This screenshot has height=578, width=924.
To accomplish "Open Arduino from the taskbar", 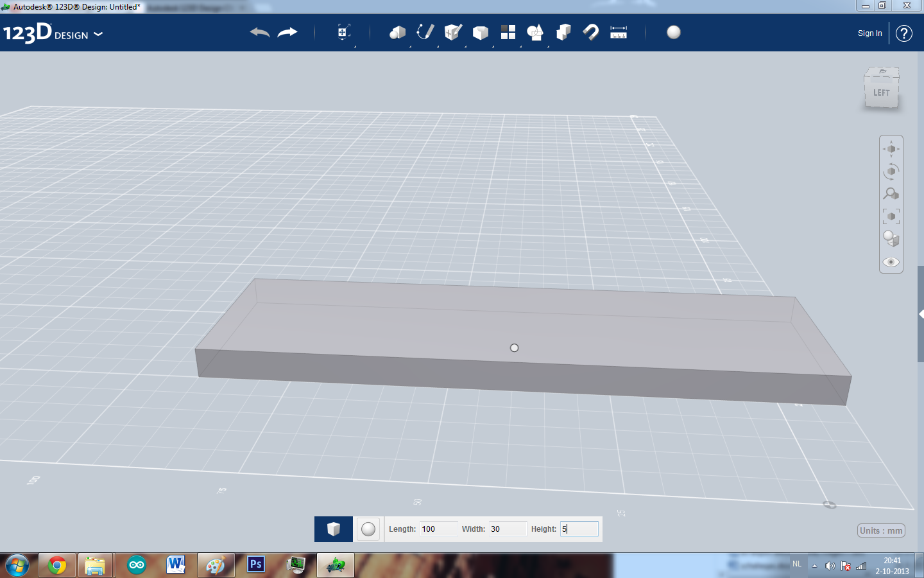I will 137,565.
